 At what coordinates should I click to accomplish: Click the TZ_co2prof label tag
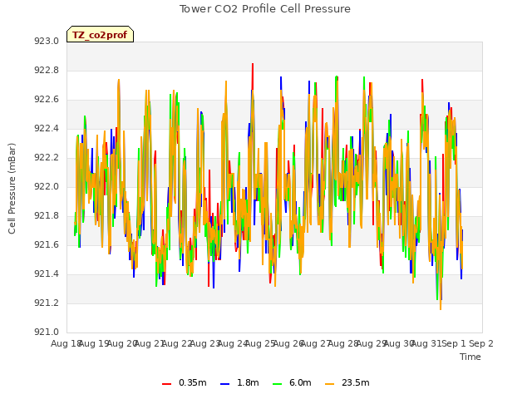coord(100,35)
